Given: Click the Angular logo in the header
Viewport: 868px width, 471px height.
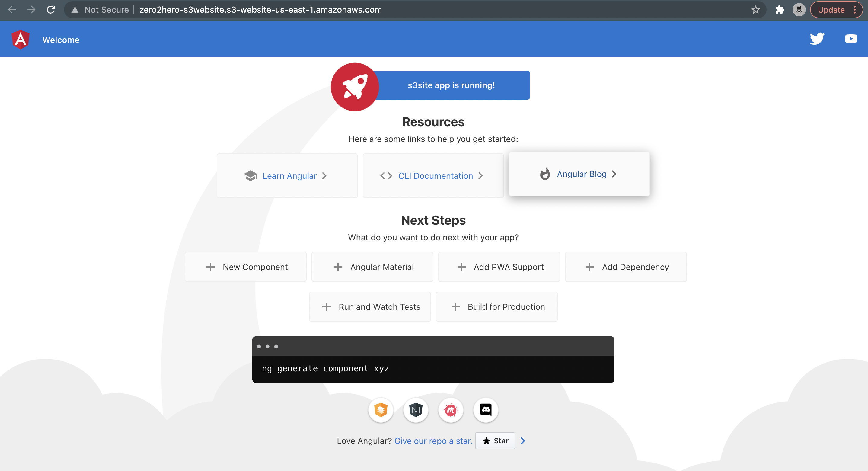Looking at the screenshot, I should tap(21, 40).
